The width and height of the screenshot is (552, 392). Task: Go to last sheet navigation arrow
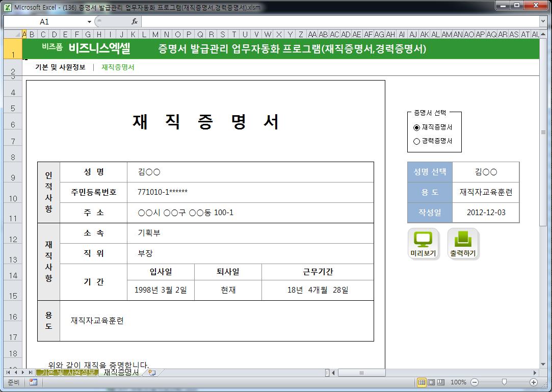coord(30,372)
